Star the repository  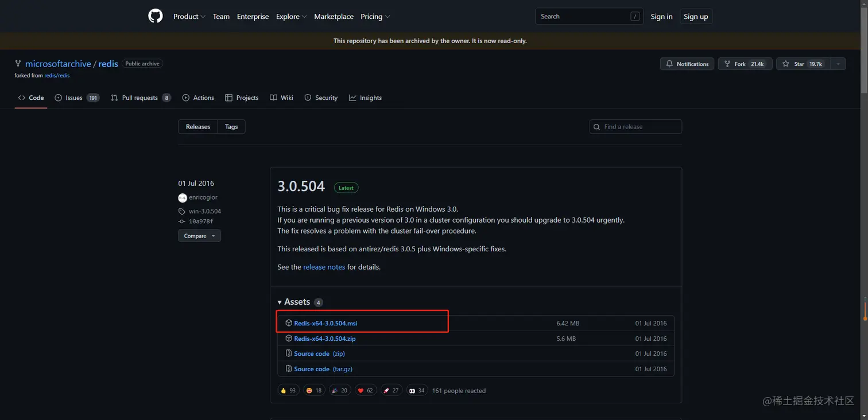[803, 64]
